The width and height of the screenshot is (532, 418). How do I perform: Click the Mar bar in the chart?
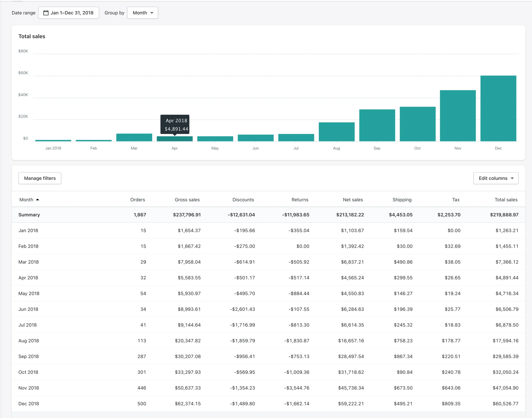tap(134, 137)
